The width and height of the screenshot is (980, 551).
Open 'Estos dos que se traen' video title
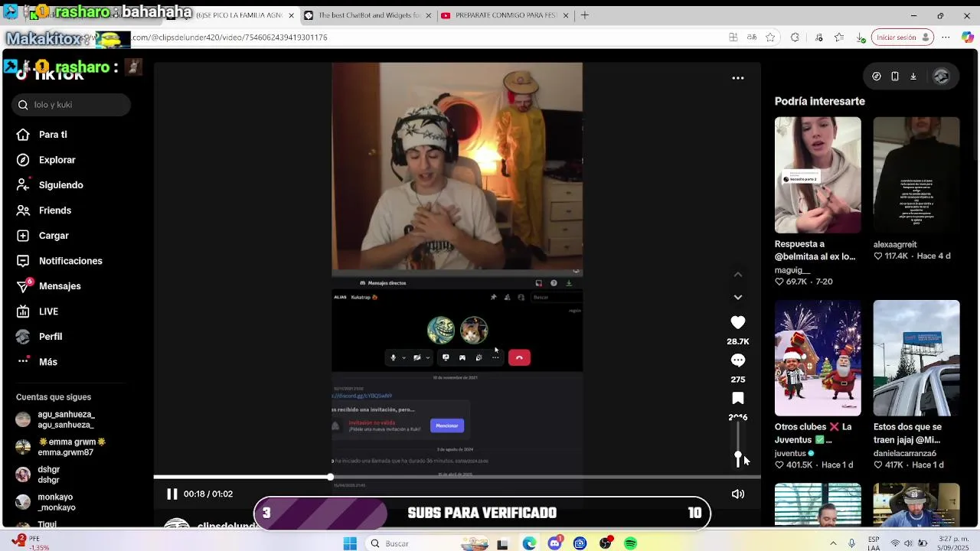(x=908, y=433)
